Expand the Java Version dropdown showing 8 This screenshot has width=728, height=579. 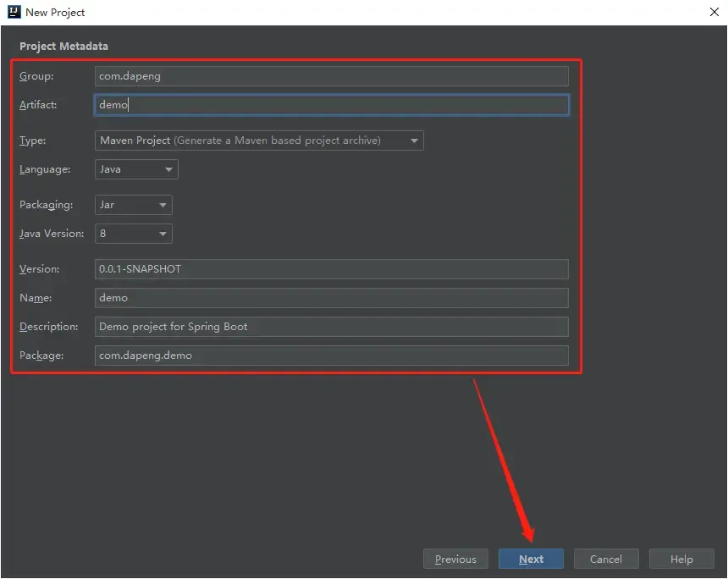134,234
